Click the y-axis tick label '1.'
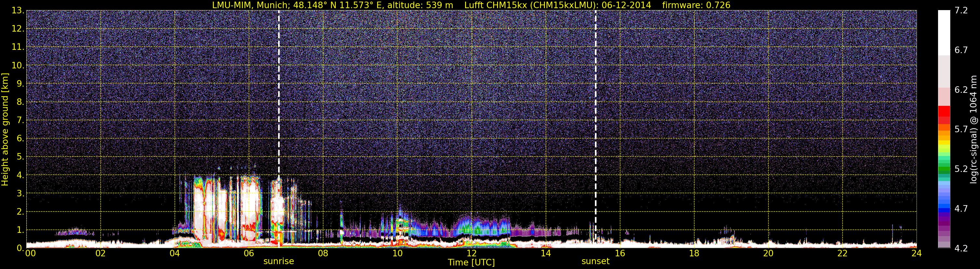Viewport: 980px width, 269px height. click(x=20, y=230)
